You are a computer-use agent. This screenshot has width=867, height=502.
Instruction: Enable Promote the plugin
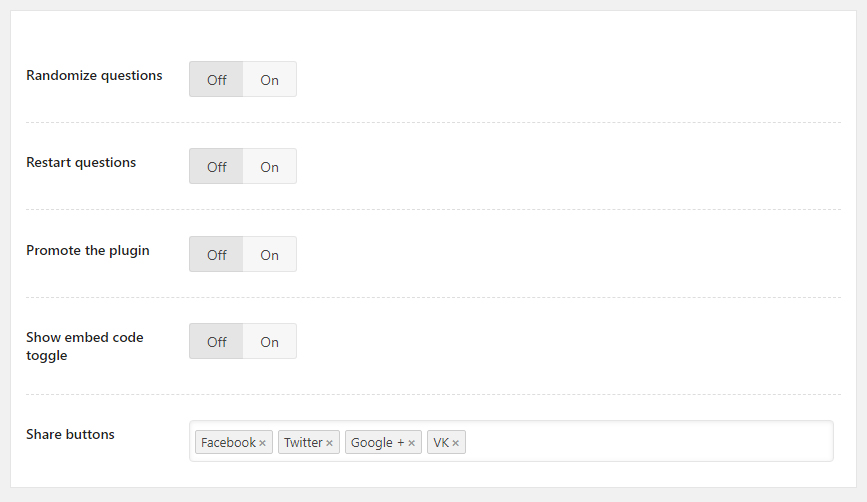click(x=270, y=255)
